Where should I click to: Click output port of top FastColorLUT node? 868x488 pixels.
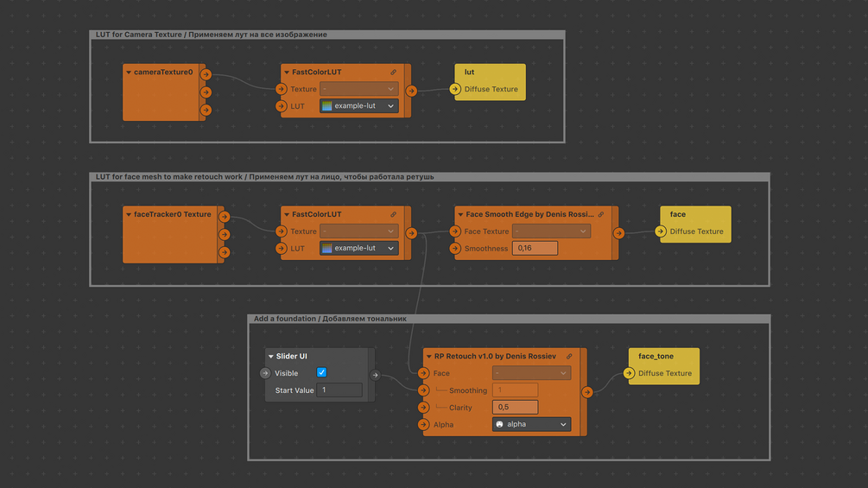tap(411, 91)
